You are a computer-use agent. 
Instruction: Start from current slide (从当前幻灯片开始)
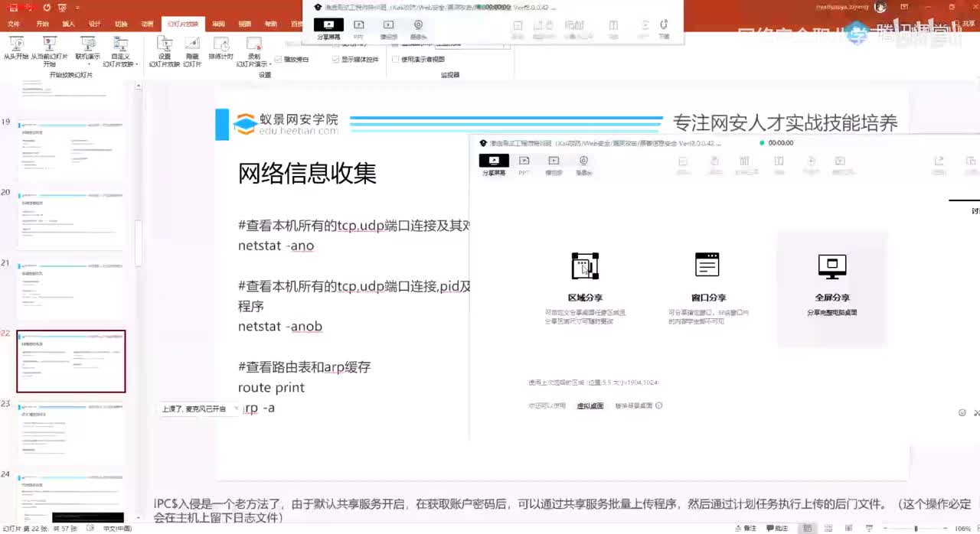[x=50, y=51]
